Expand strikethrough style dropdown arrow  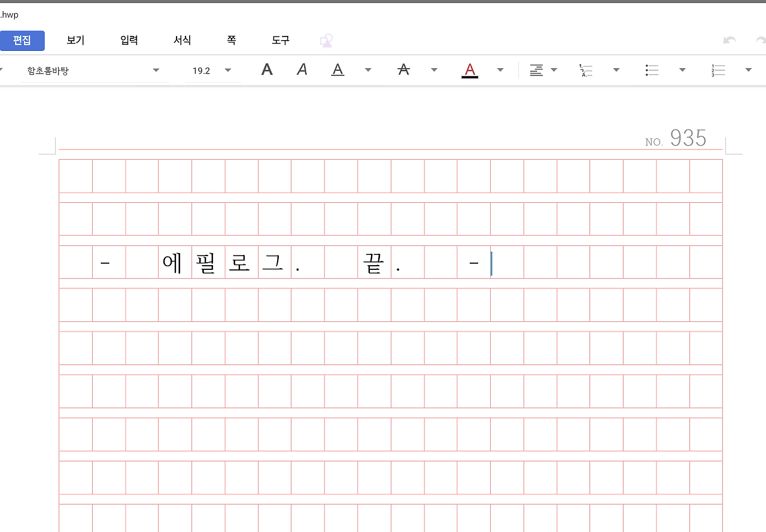434,70
